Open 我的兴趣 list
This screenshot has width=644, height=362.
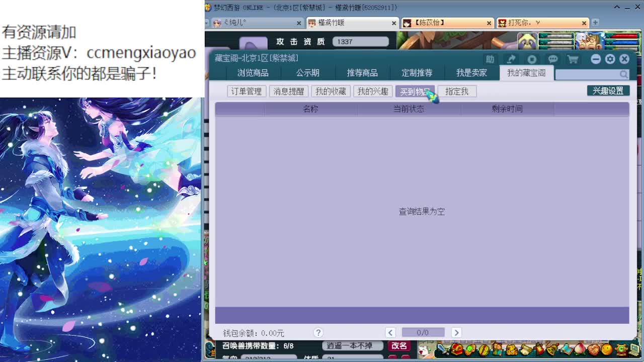[373, 91]
